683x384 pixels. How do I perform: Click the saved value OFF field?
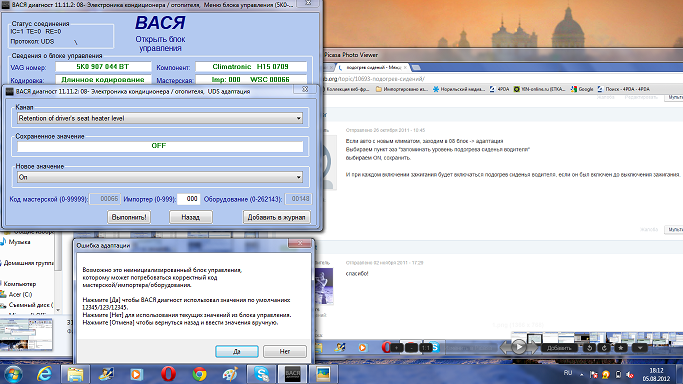pyautogui.click(x=160, y=146)
